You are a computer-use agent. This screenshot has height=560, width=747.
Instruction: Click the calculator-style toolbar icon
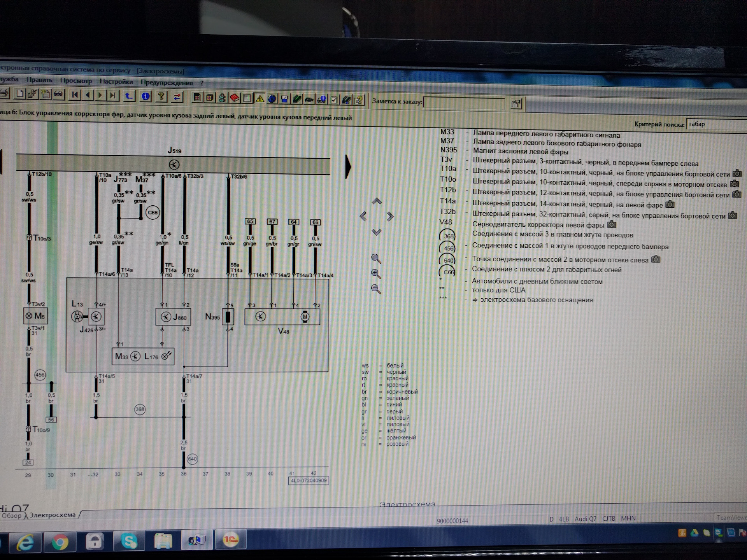[197, 97]
